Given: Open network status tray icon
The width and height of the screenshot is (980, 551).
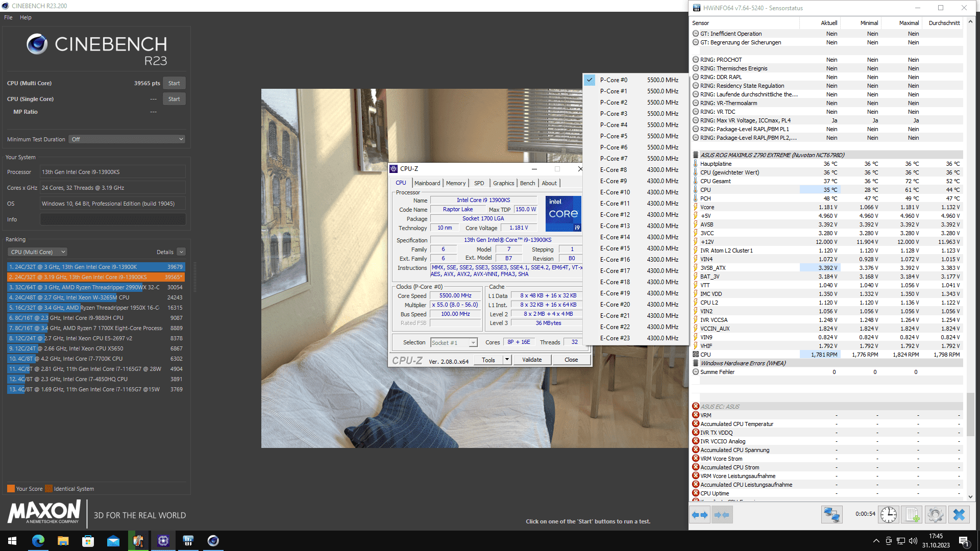Looking at the screenshot, I should click(x=901, y=541).
